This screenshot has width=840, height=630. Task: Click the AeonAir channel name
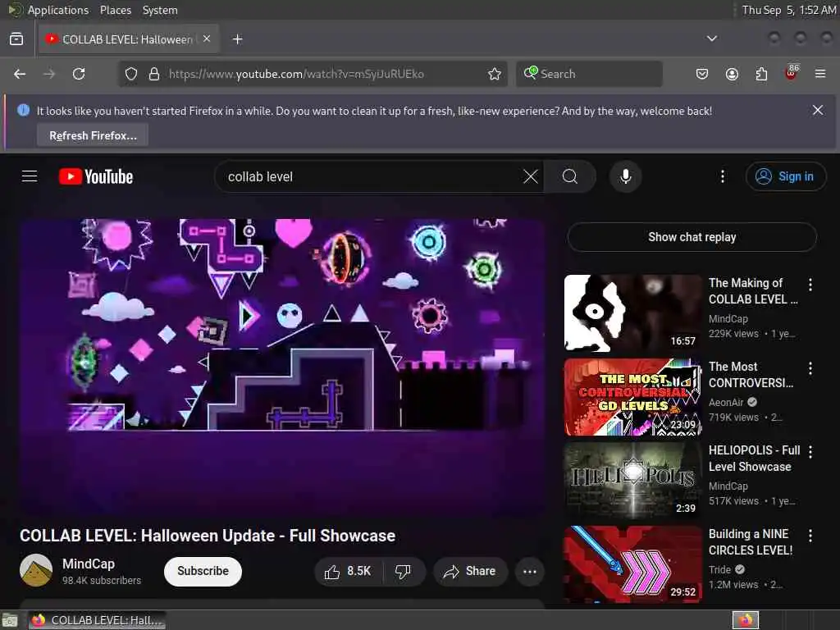726,402
